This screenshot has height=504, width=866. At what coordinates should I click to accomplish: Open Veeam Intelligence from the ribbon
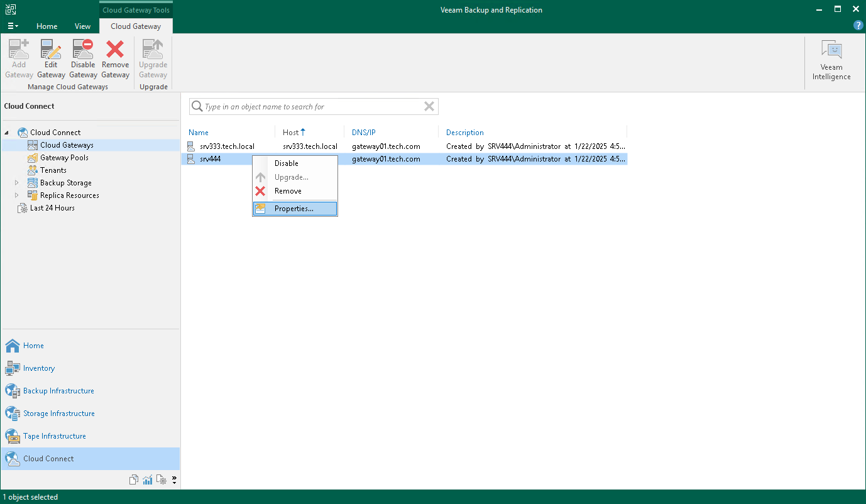(831, 60)
